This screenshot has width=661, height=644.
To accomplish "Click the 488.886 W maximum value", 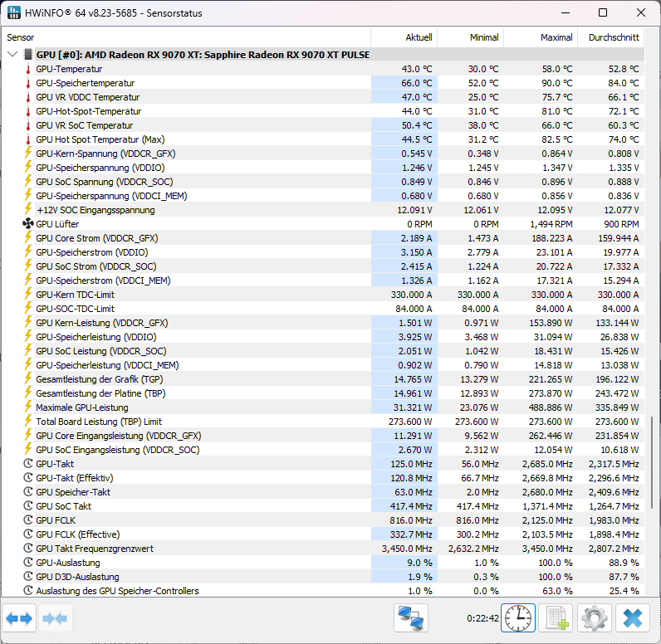I will click(551, 407).
